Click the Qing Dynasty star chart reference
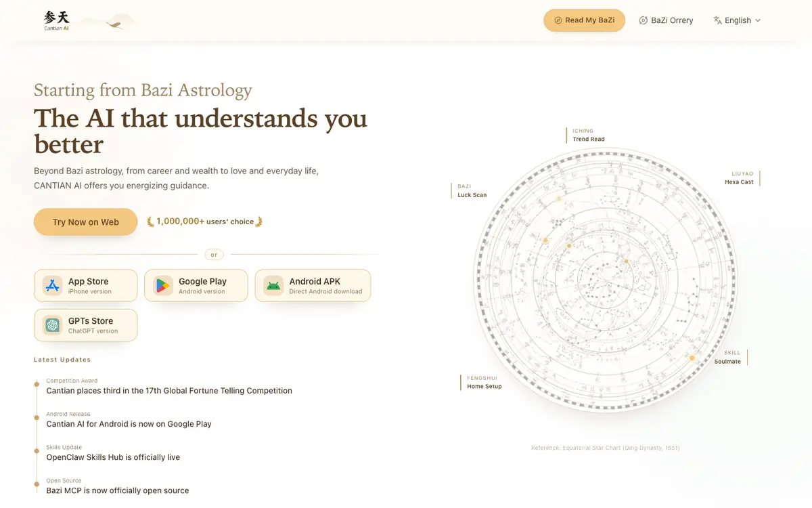This screenshot has height=508, width=812. [x=606, y=448]
